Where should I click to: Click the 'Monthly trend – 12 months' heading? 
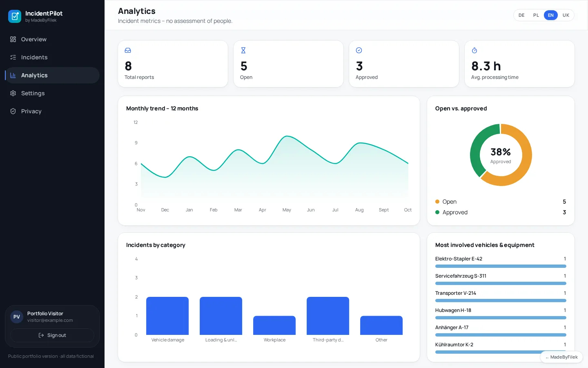tap(162, 108)
